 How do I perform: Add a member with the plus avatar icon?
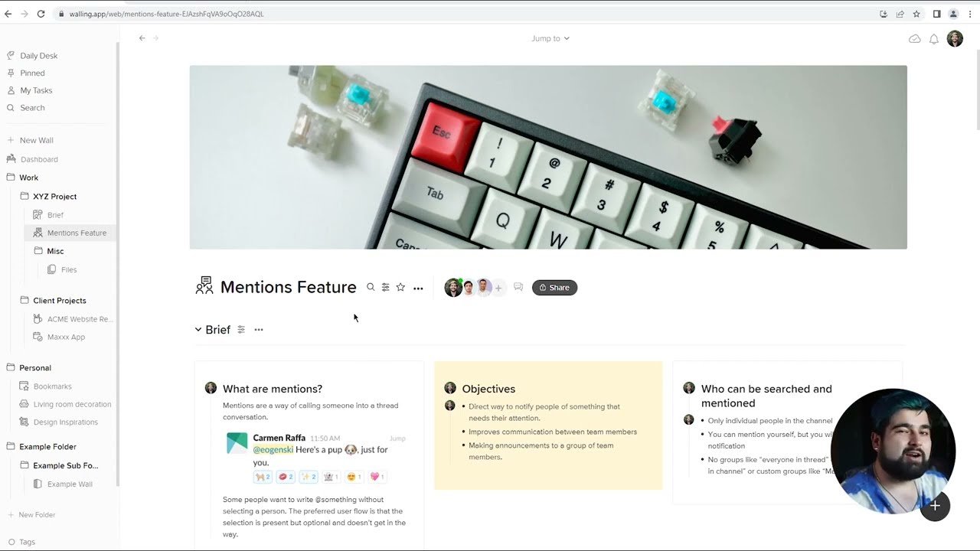[498, 288]
